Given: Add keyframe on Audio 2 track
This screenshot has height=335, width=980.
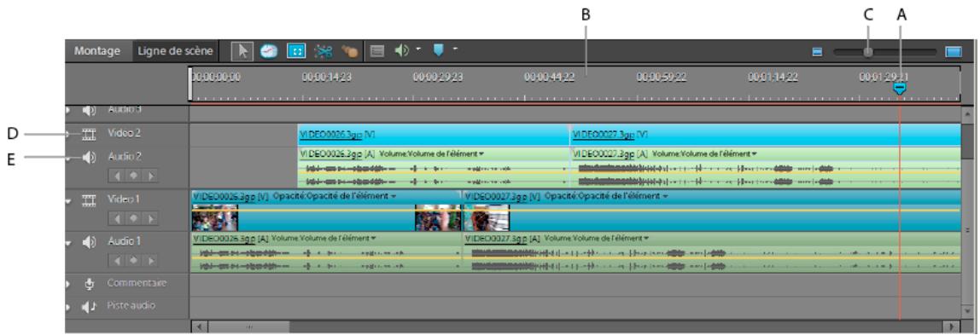Looking at the screenshot, I should (133, 176).
